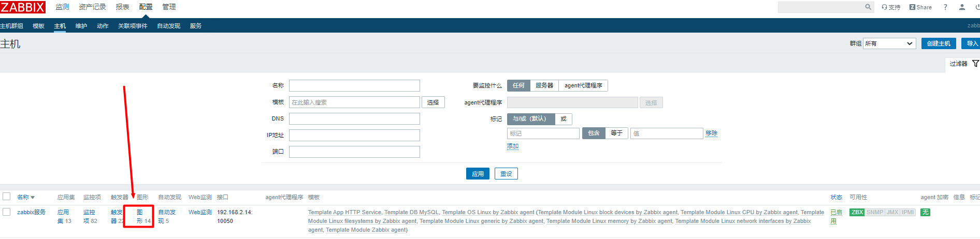Open 图形 14 link for zabbix服务

[143, 216]
